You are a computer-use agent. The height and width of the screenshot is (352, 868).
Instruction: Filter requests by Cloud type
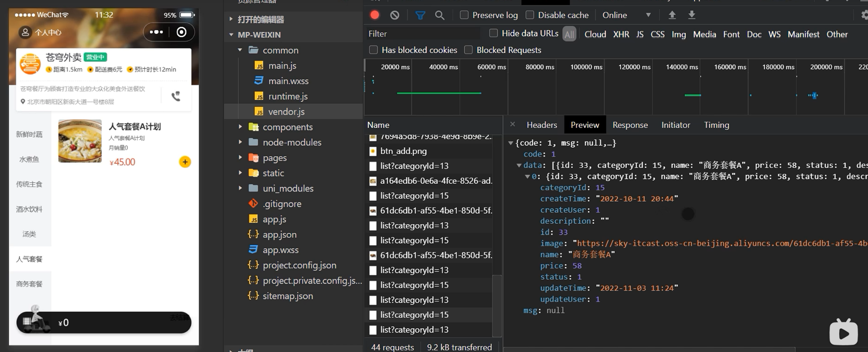(595, 34)
